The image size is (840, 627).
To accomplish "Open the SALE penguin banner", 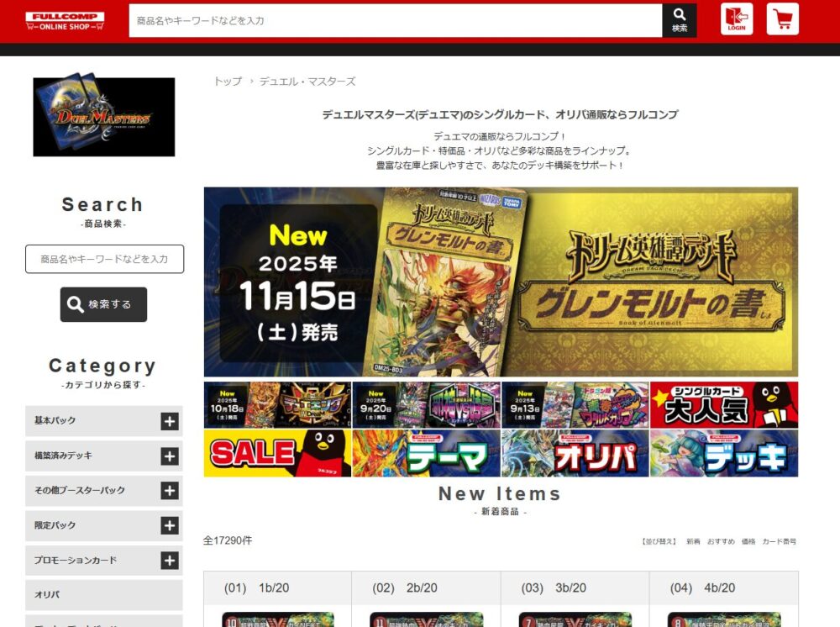I will (x=277, y=453).
